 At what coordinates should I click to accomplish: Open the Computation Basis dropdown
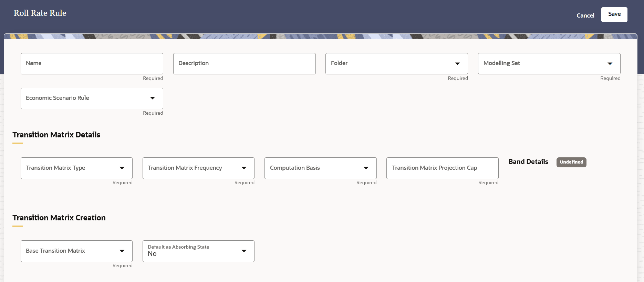(321, 168)
